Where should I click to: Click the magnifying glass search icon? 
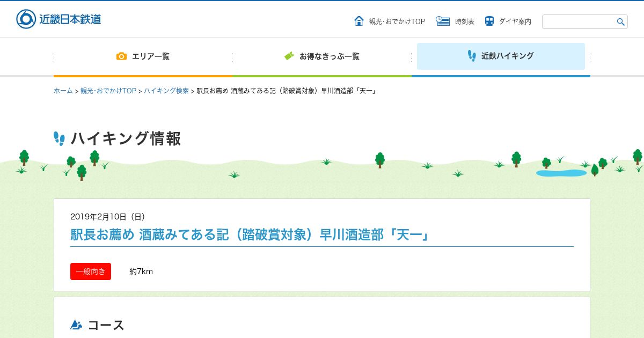coord(620,22)
